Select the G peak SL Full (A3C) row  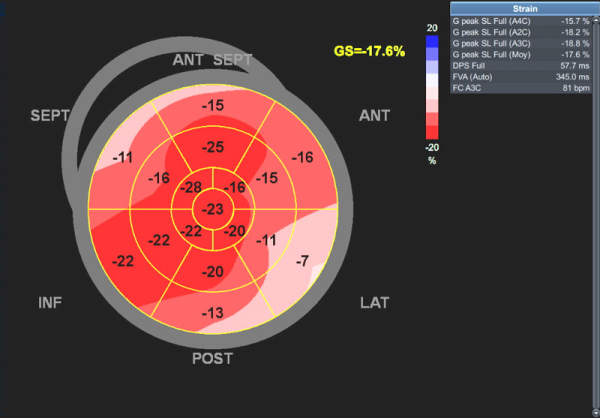point(523,45)
